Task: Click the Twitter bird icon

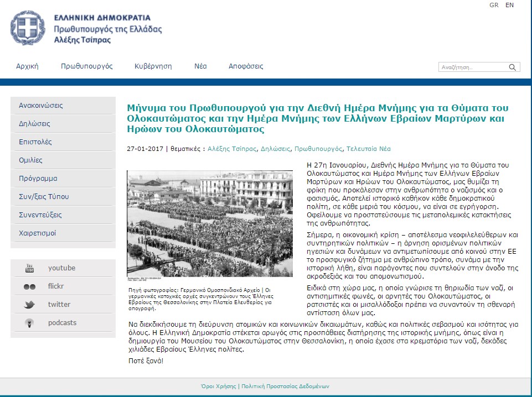Action: 29,305
